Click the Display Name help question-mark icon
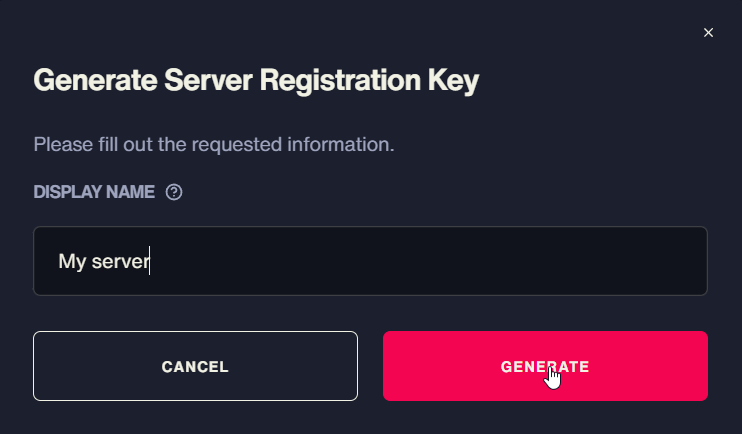The width and height of the screenshot is (742, 434). 174,192
